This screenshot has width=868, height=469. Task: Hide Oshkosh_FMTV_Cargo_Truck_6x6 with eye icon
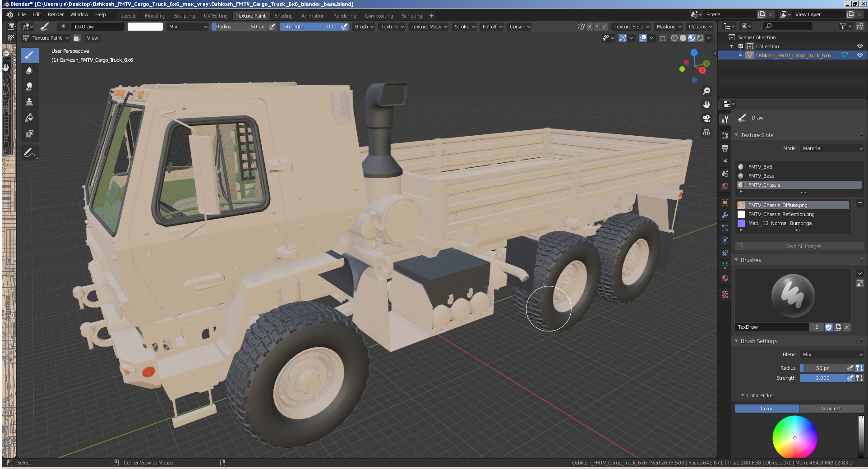tap(860, 55)
